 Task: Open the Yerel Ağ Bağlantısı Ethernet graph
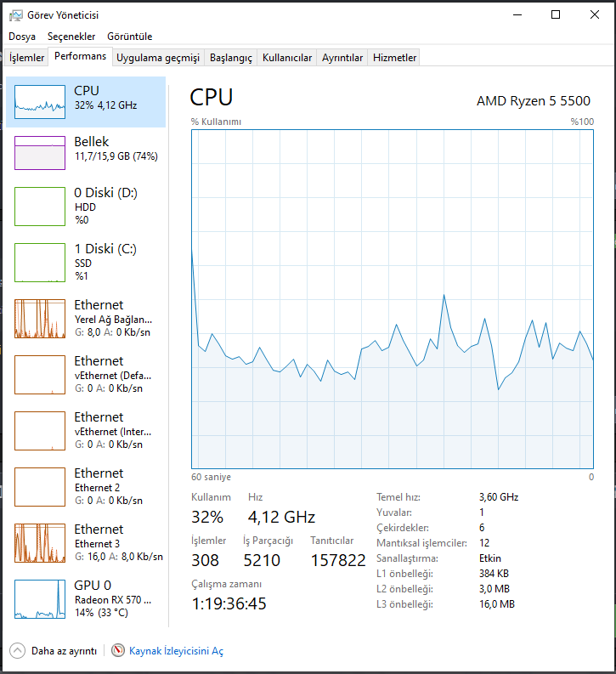[40, 319]
